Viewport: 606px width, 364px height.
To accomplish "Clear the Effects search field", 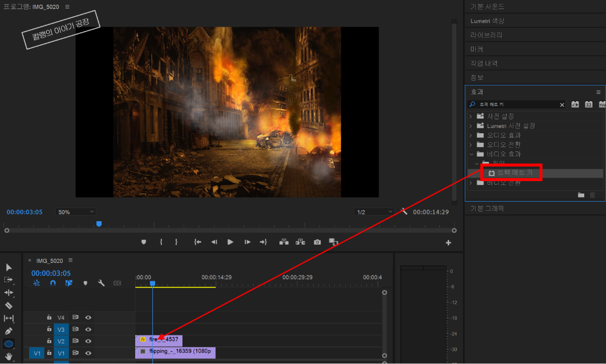I will 562,105.
